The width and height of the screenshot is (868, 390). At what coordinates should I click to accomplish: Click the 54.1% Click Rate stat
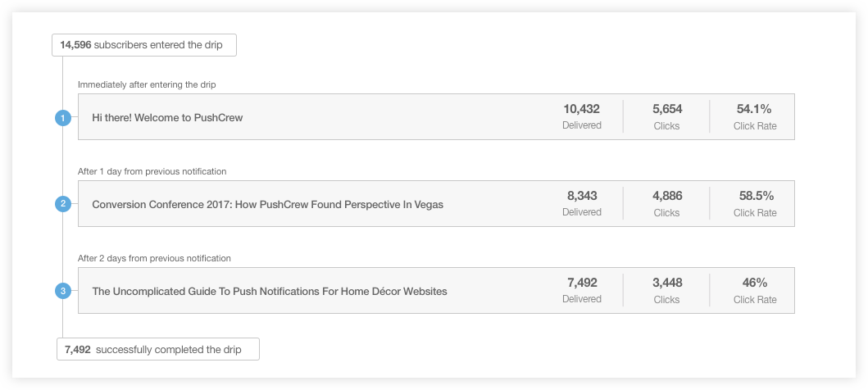755,116
